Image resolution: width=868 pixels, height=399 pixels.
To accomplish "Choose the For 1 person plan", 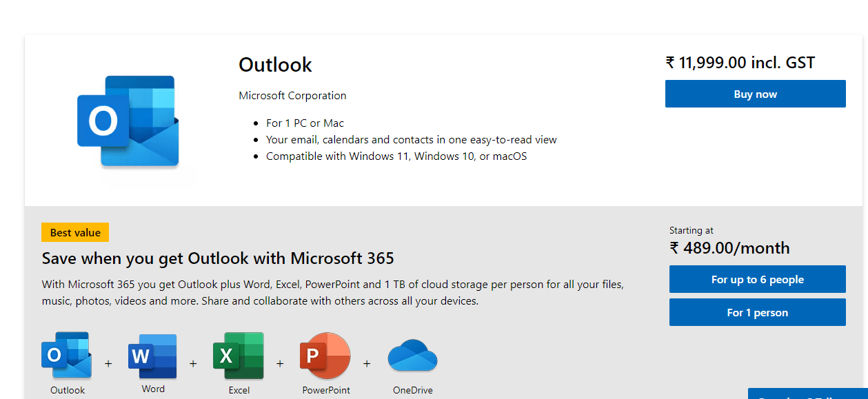I will click(x=756, y=311).
